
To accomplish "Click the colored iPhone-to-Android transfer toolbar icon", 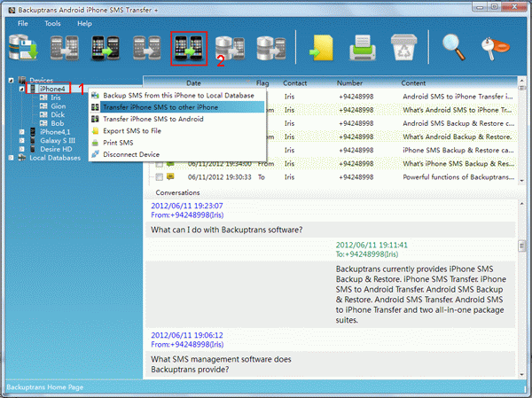I will (x=106, y=48).
